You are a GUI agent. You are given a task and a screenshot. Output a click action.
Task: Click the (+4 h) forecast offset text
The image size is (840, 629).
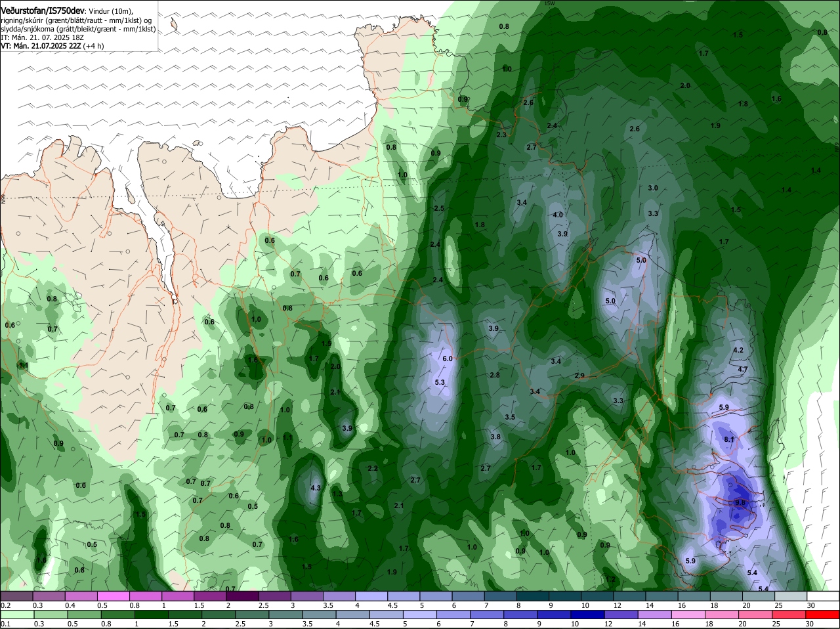[94, 46]
